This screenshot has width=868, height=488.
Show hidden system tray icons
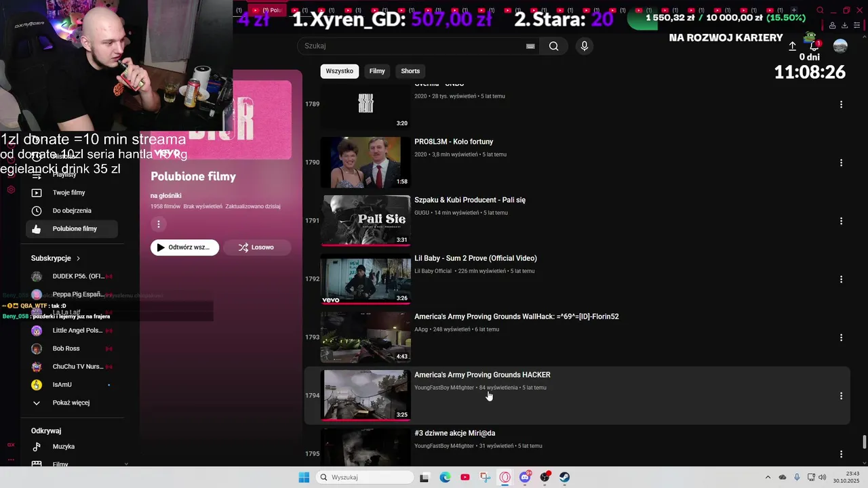pos(768,477)
